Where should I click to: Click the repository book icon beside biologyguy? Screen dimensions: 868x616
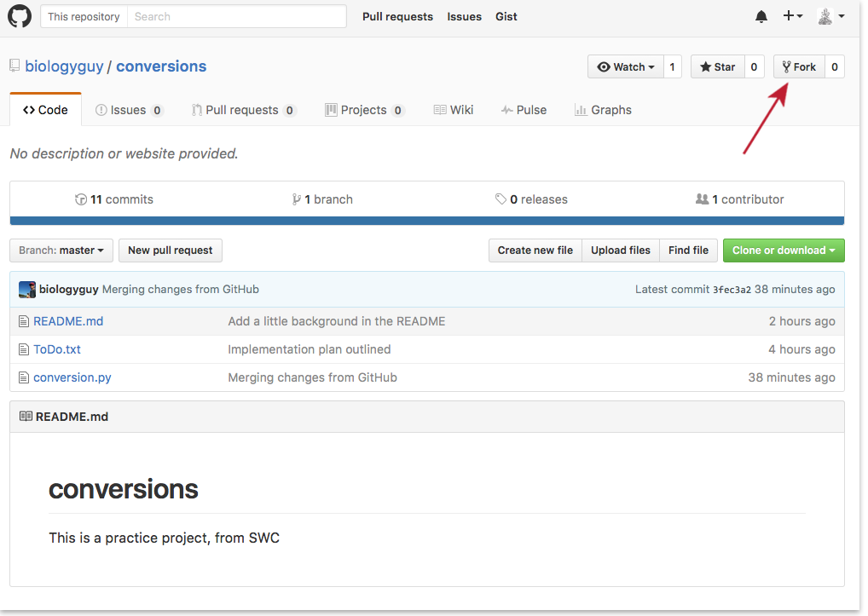[x=15, y=66]
